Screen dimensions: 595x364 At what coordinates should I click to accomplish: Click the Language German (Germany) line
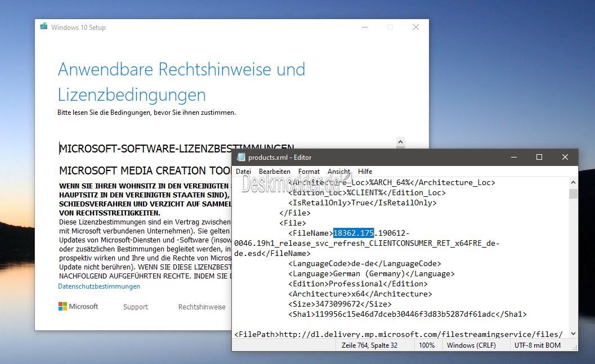(x=371, y=273)
